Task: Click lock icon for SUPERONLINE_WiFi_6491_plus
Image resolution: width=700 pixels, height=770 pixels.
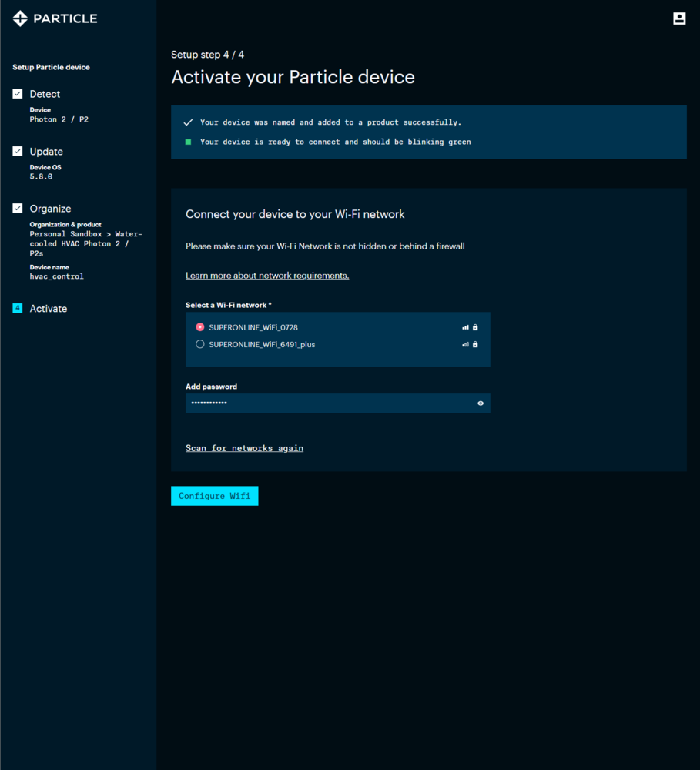Action: click(475, 345)
